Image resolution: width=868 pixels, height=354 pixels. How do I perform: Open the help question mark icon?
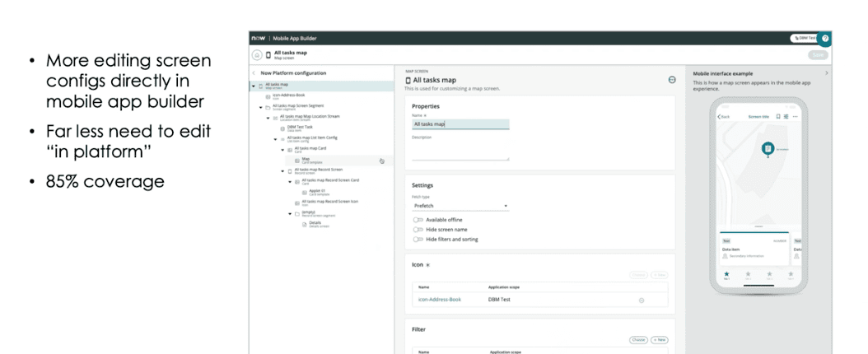click(x=824, y=38)
